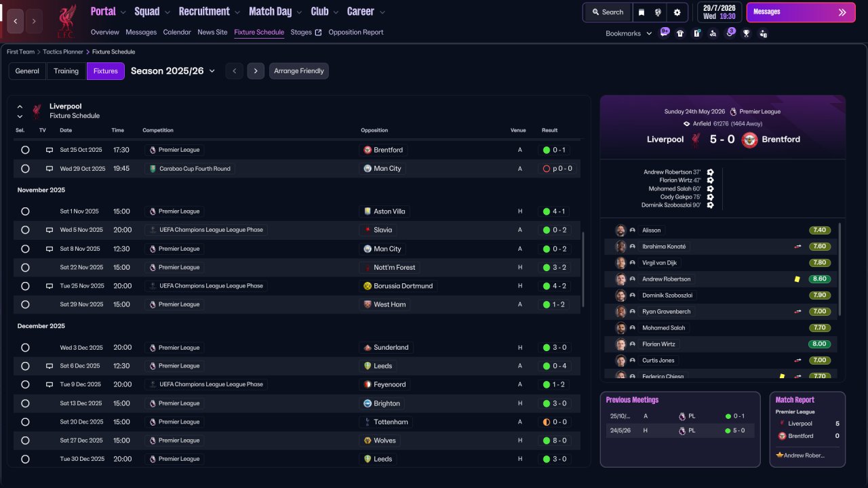The width and height of the screenshot is (868, 488).
Task: Open the bookmark icon beside Search
Action: [x=642, y=12]
